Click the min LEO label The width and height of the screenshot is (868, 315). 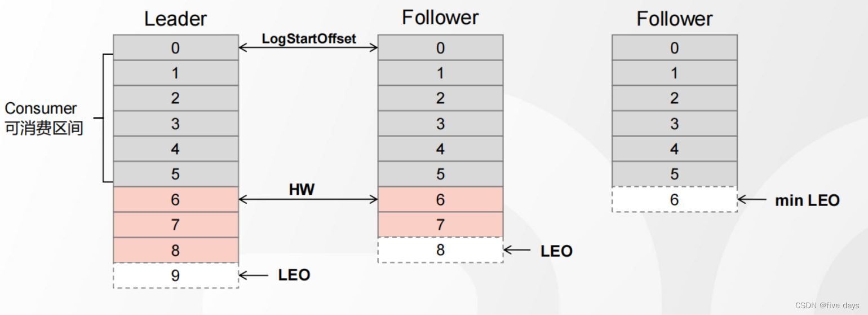click(807, 200)
